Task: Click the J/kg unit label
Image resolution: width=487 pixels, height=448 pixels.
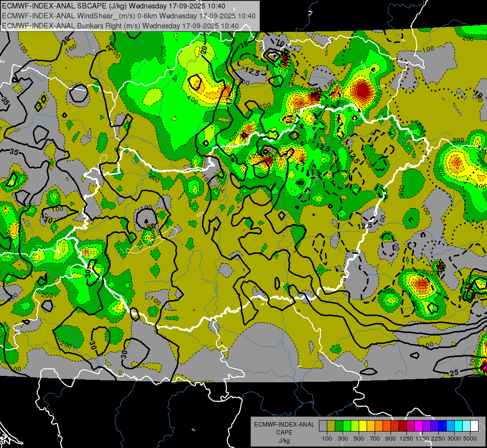Action: pos(284,441)
